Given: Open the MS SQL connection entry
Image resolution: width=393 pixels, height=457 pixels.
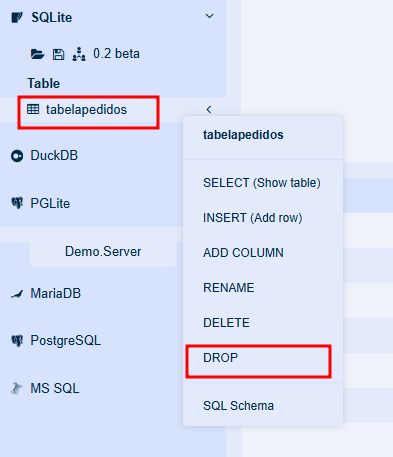Looking at the screenshot, I should 55,388.
